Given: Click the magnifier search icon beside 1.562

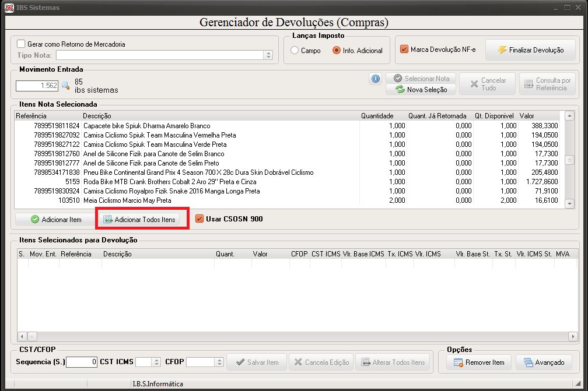Looking at the screenshot, I should tap(65, 86).
